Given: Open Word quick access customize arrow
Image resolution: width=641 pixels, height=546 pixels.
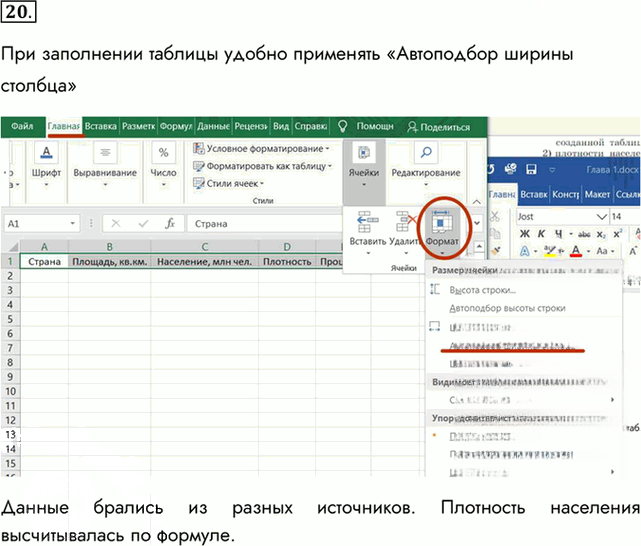Looking at the screenshot, I should point(552,170).
